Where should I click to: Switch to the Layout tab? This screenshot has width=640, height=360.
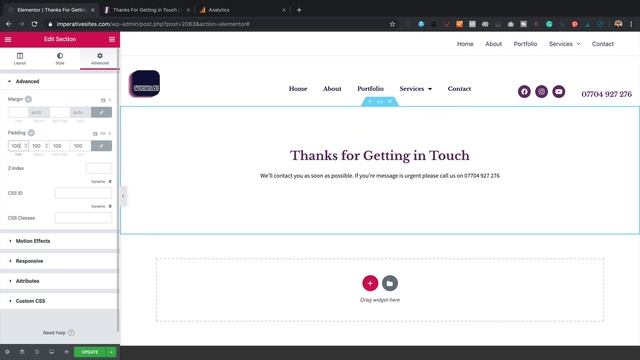pyautogui.click(x=20, y=58)
